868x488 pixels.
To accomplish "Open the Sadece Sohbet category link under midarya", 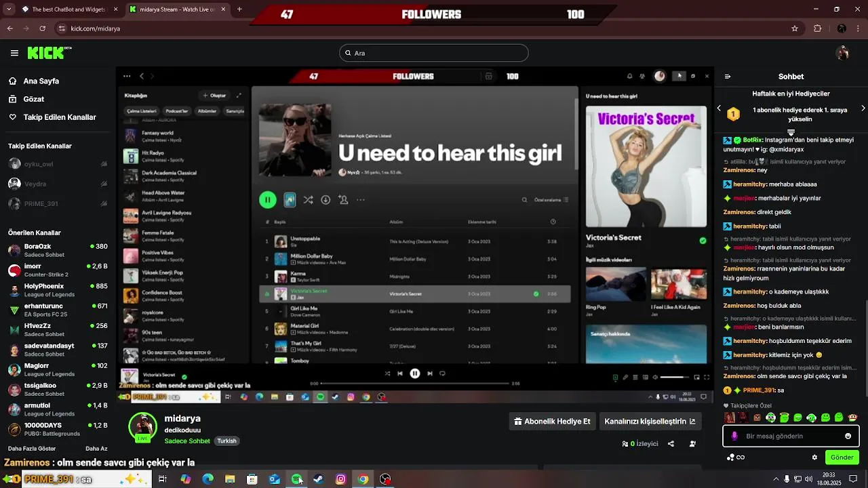I will click(187, 441).
